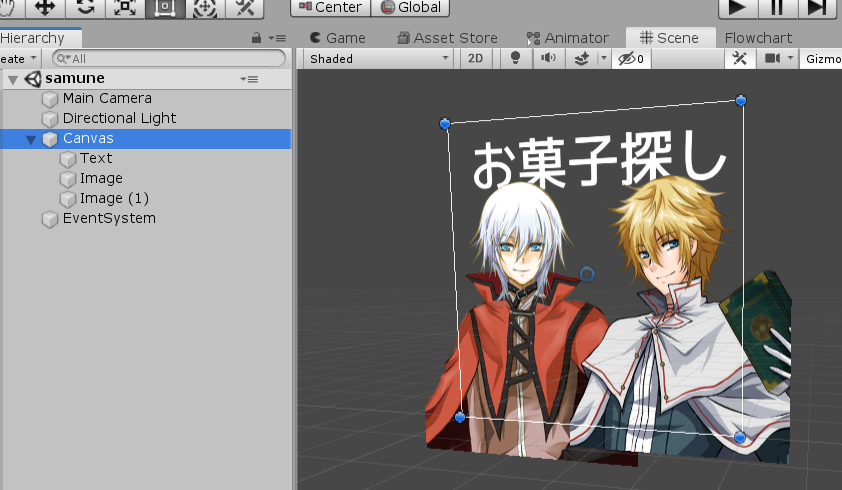Image resolution: width=842 pixels, height=490 pixels.
Task: Open the Gizmos menu
Action: tap(821, 59)
